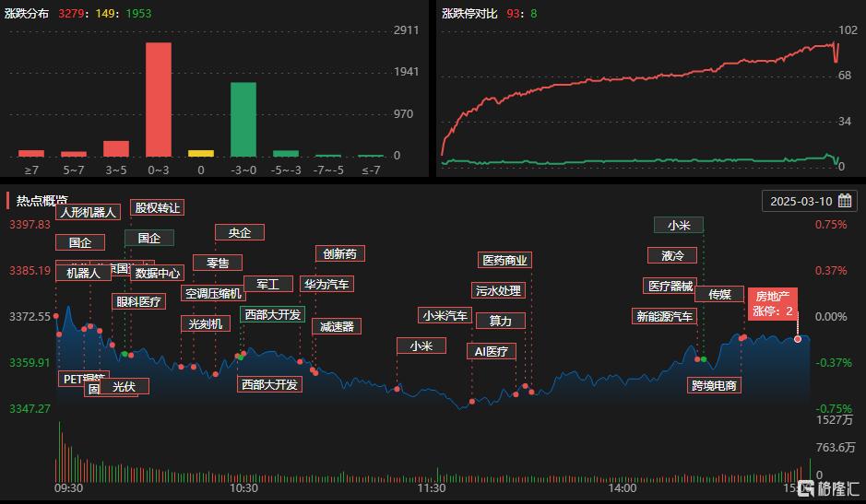Click the 09:30 time axis label
The height and width of the screenshot is (504, 866).
tap(68, 488)
